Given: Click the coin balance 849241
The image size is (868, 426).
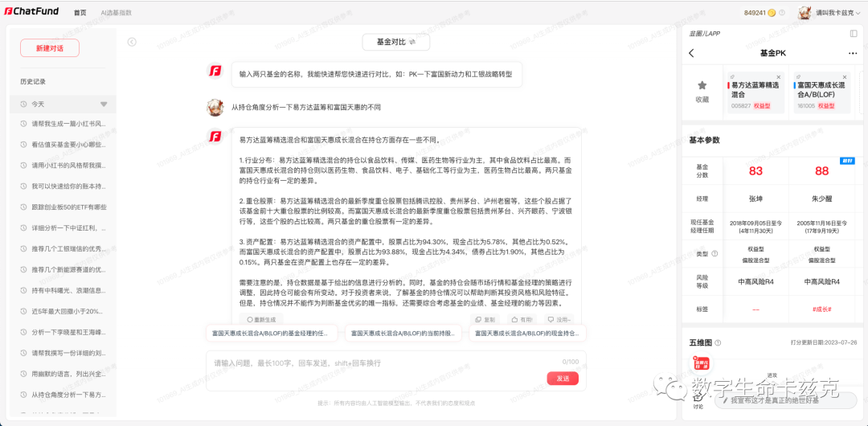Looking at the screenshot, I should point(755,13).
